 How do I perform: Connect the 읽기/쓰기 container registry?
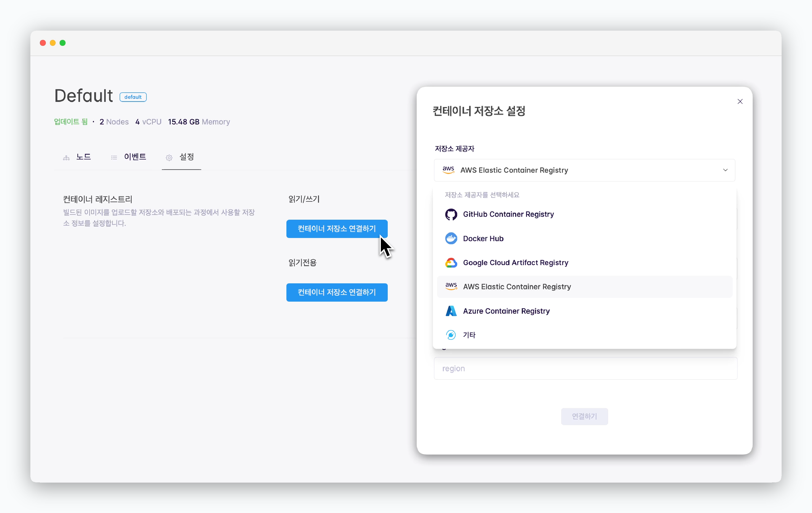(337, 229)
